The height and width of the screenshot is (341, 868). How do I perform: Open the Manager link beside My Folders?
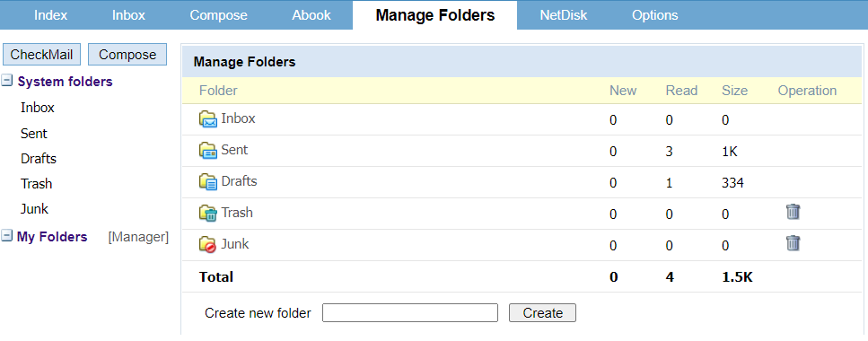(x=138, y=237)
